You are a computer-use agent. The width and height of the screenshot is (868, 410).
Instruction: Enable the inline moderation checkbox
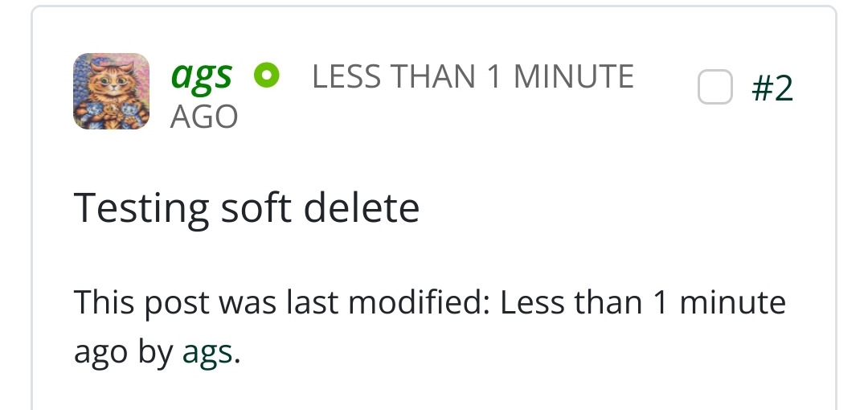click(x=715, y=87)
